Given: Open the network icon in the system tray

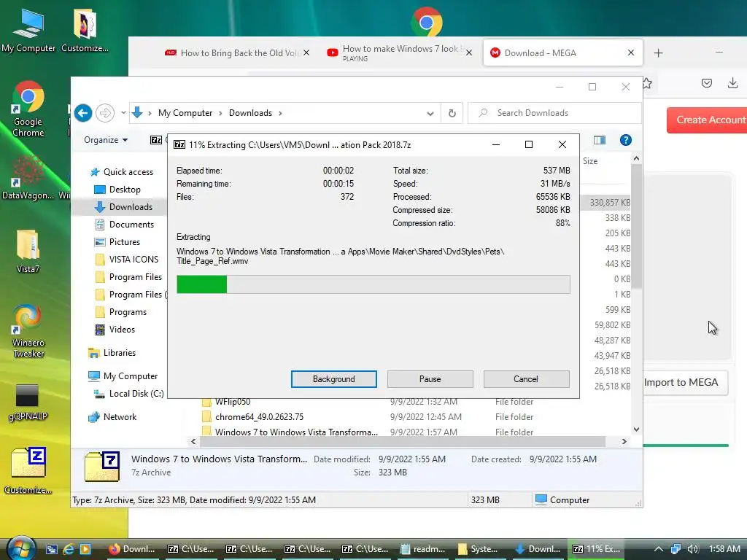Looking at the screenshot, I should 676,549.
